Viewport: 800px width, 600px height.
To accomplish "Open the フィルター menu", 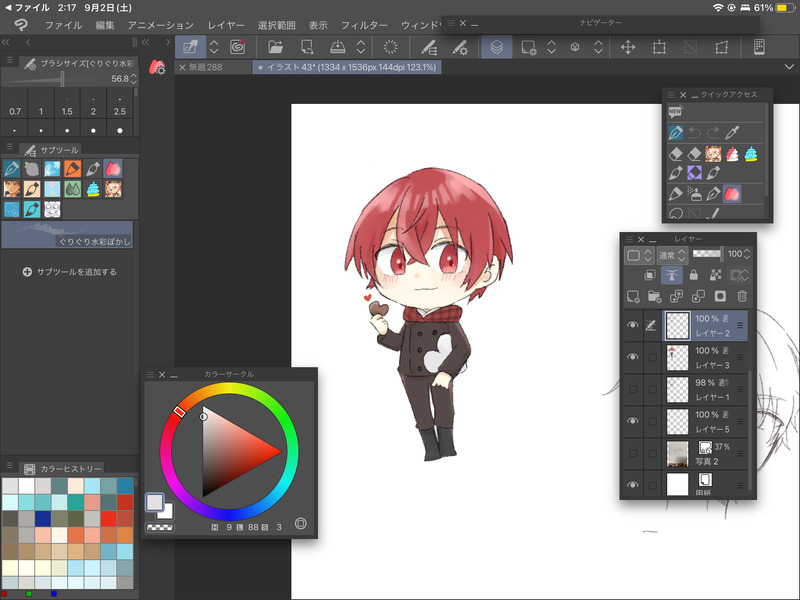I will point(363,24).
